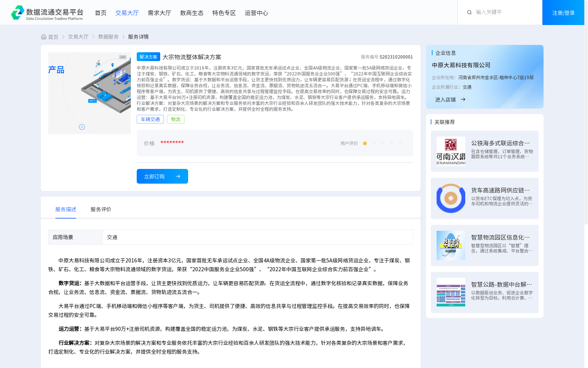Click the first rating star
Screen dimensions: 588x368
tap(365, 143)
